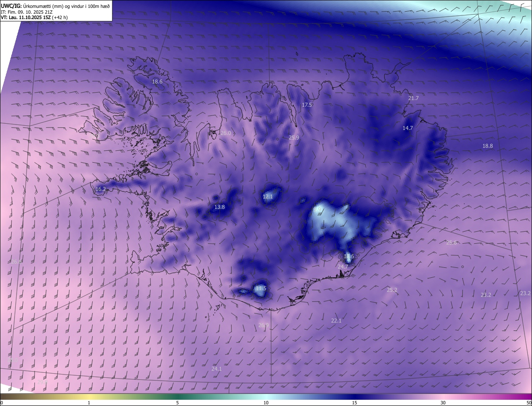Image resolution: width=532 pixels, height=406 pixels.
Task: Click the 14.6 value label
Action: coord(349,257)
